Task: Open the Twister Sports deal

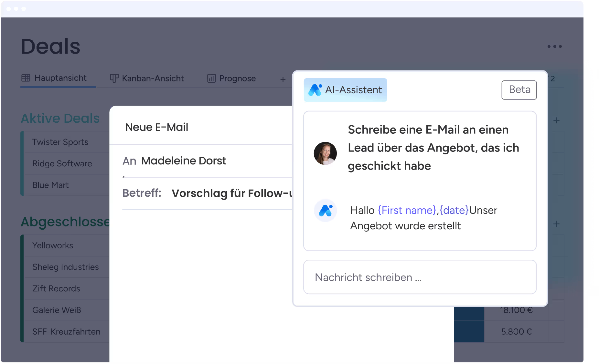Action: [x=60, y=142]
